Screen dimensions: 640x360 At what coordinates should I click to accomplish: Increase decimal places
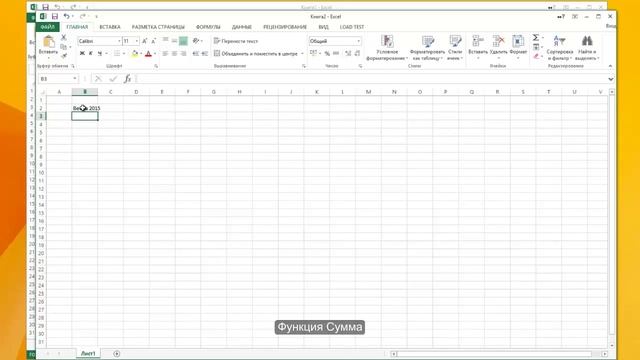click(x=348, y=53)
